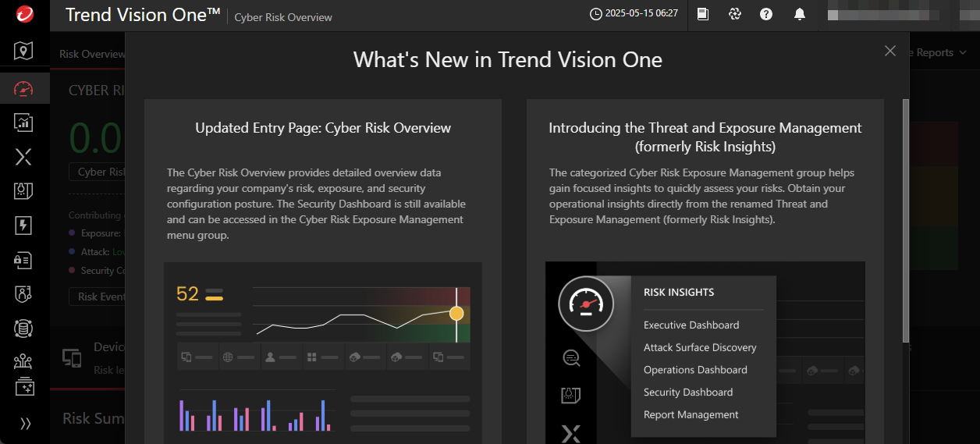Close the What's New dialog
This screenshot has width=980, height=444.
tap(890, 51)
